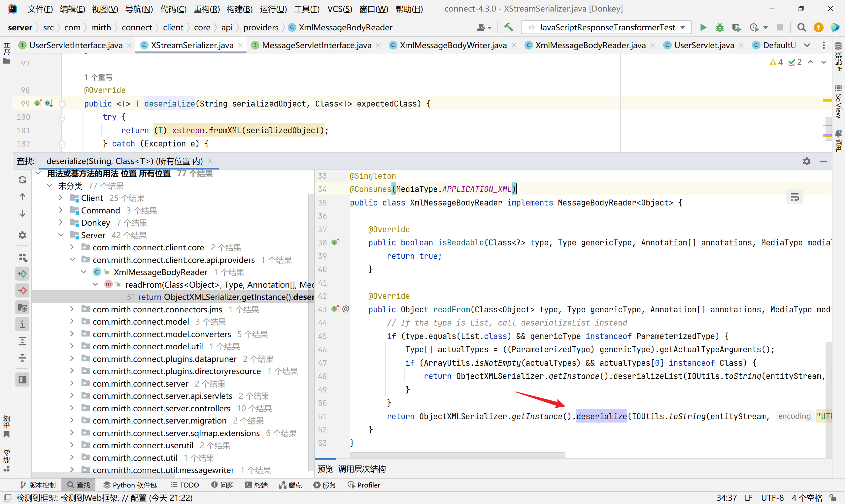Open the 终端 tool window
The width and height of the screenshot is (845, 504).
(256, 485)
